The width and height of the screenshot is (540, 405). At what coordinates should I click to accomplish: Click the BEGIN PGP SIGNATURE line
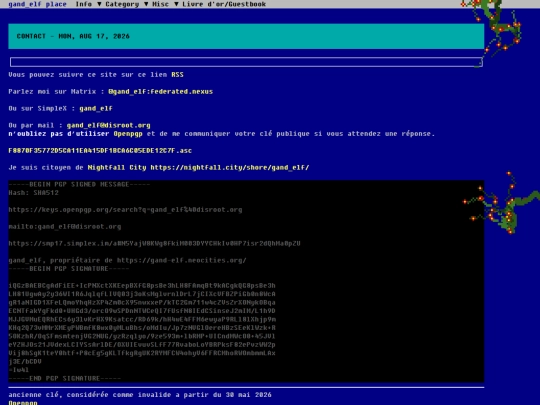69,269
